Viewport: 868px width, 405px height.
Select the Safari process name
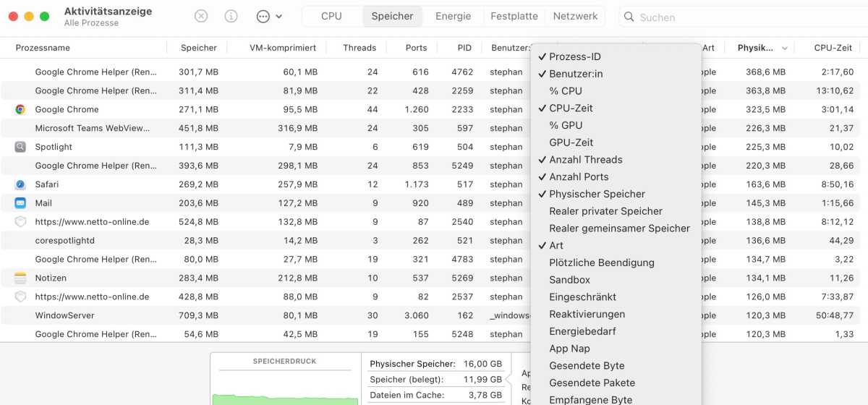tap(47, 184)
